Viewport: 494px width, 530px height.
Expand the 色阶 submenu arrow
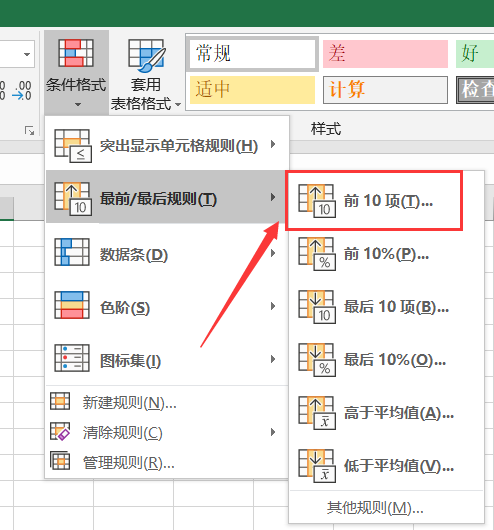(x=273, y=306)
